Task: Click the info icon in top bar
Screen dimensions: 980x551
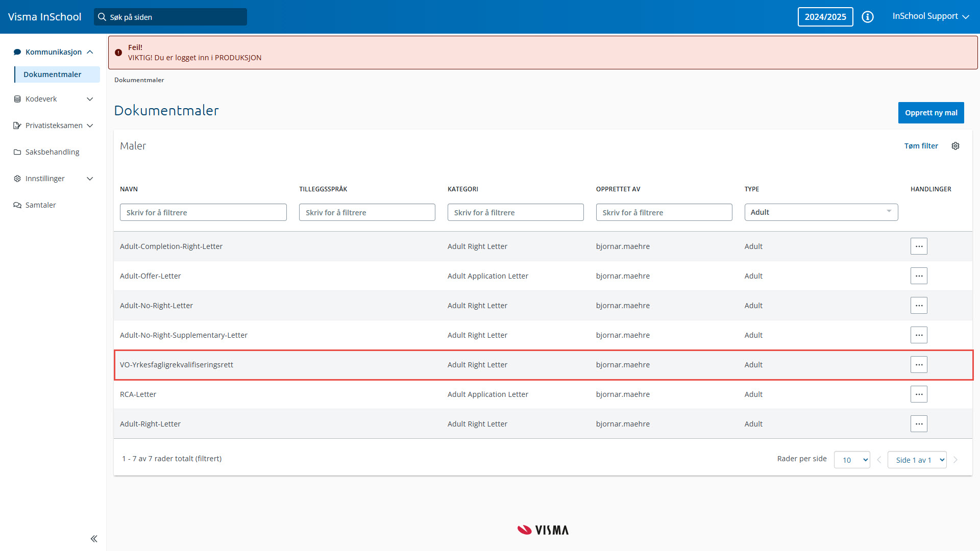Action: click(868, 17)
